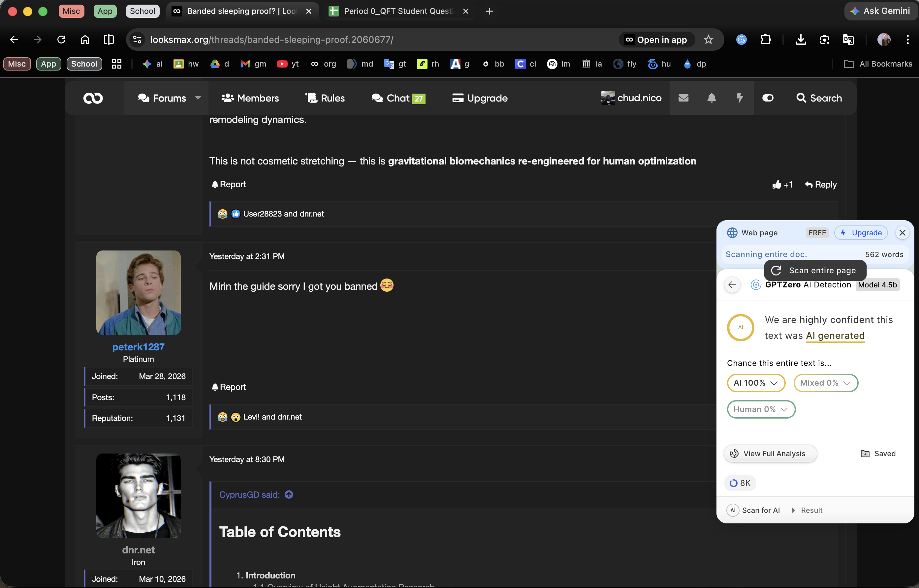Click dnr.net's avatar image
This screenshot has height=588, width=919.
coord(138,496)
